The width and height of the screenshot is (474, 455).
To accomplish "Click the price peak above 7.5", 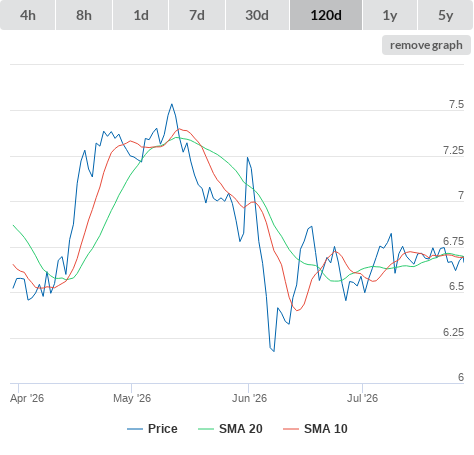I will 172,104.
